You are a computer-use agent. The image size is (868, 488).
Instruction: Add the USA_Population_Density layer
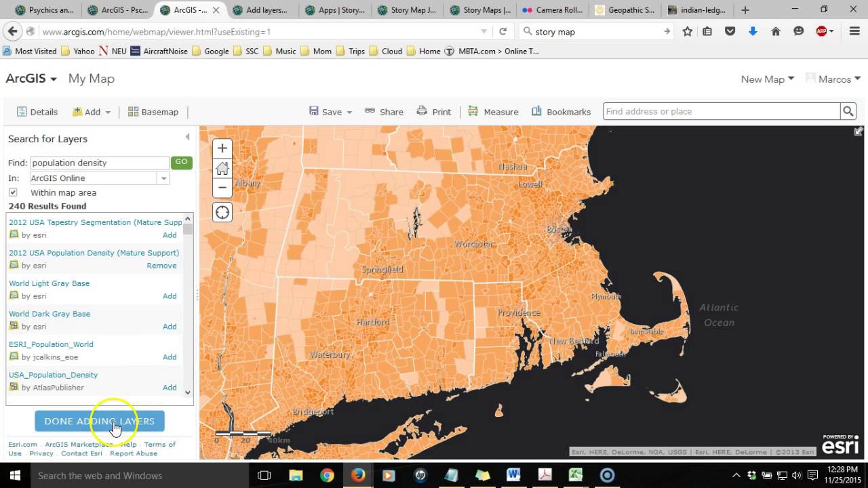coord(170,388)
